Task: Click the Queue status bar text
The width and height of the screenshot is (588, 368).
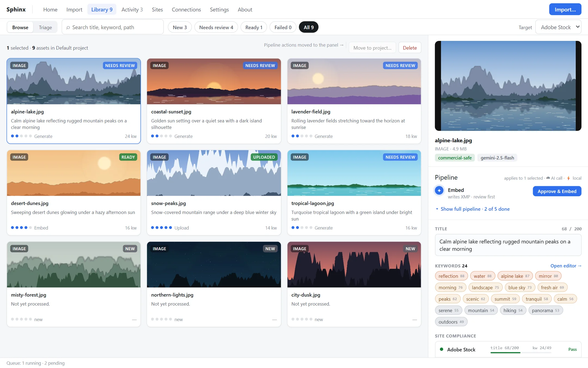Action: pos(35,363)
